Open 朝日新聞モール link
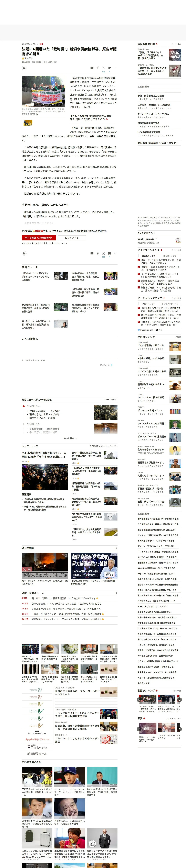This screenshot has width=186, height=868. pos(37,754)
